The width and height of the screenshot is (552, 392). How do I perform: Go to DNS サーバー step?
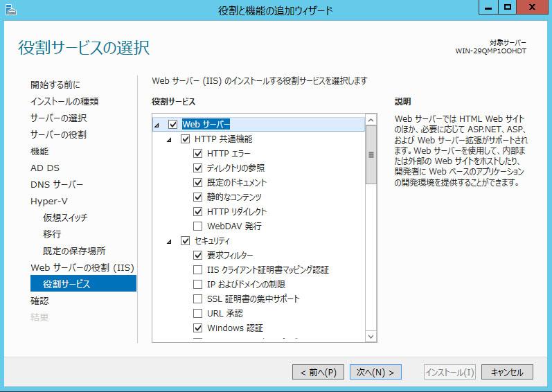click(x=57, y=184)
